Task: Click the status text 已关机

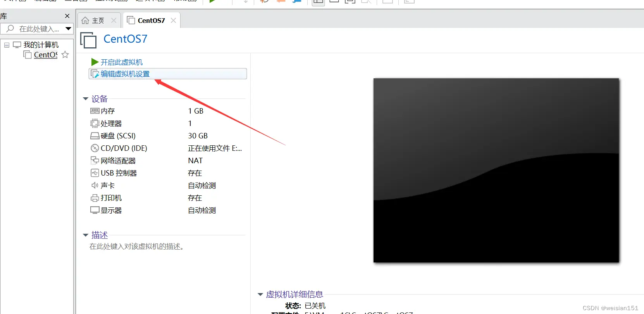Action: point(315,306)
